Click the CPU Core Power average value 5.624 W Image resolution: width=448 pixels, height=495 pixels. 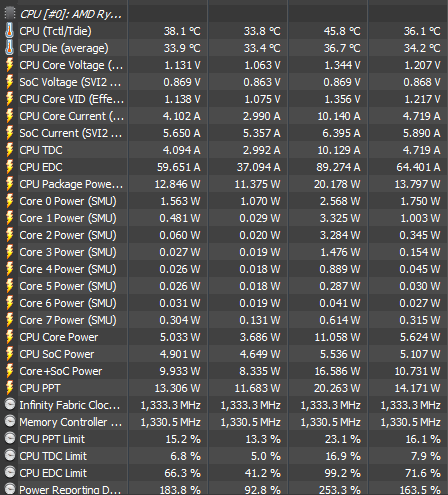pos(420,337)
